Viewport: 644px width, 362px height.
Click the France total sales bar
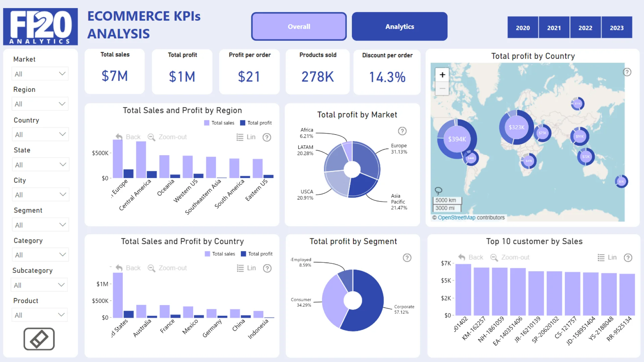(164, 311)
